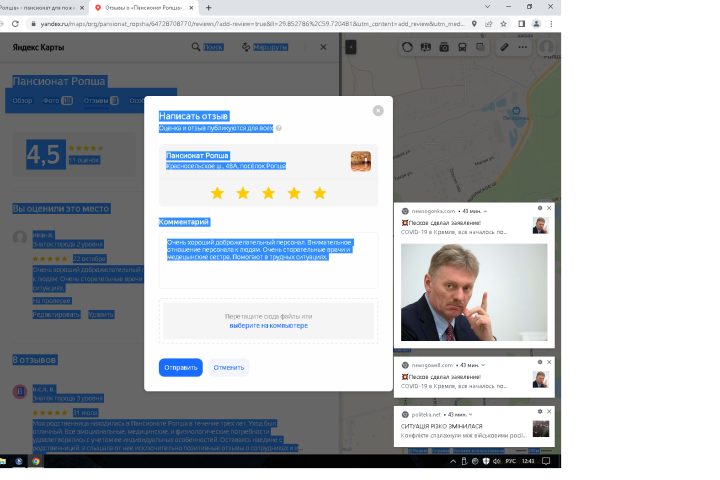720x480 pixels.
Task: Click the help icon next to the publication notice
Action: click(279, 128)
